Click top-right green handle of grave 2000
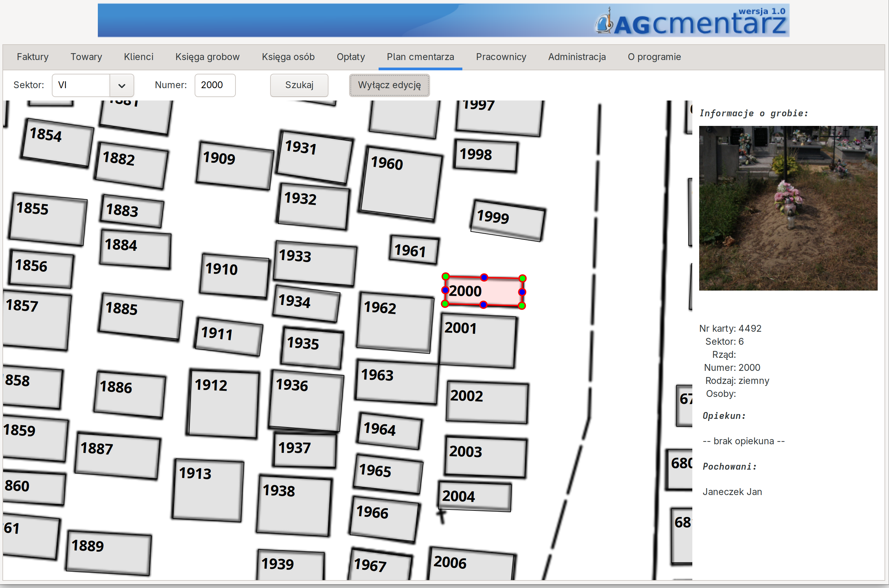The image size is (889, 588). point(522,278)
